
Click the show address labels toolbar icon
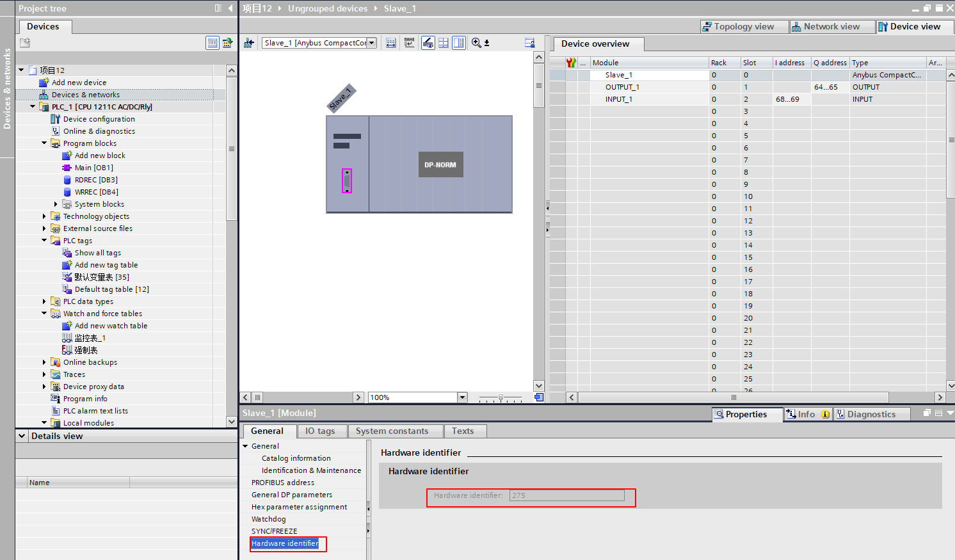pos(391,43)
